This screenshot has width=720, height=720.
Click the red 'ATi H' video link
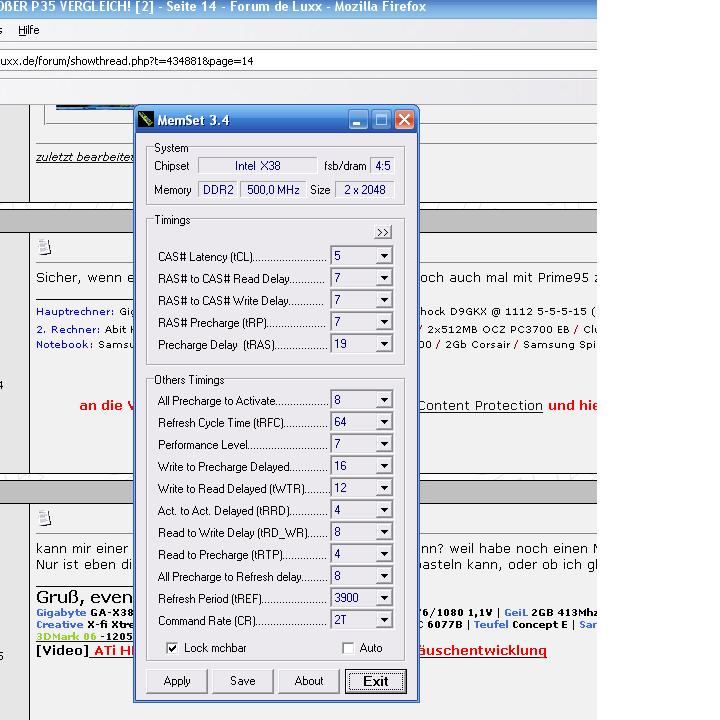(114, 650)
